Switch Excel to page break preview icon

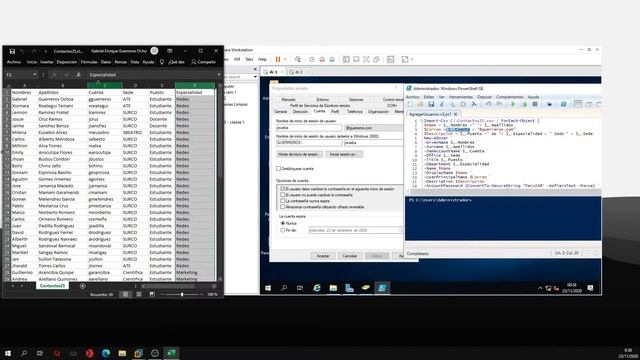(152, 294)
